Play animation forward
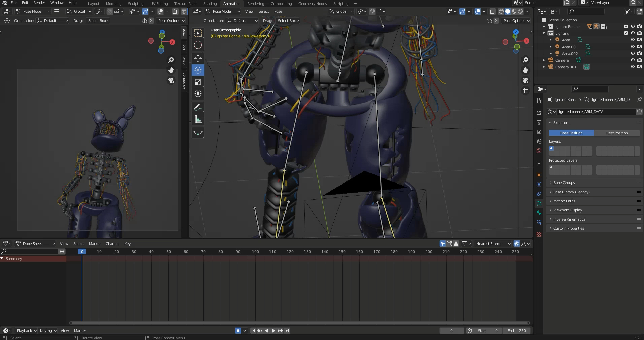 [273, 331]
